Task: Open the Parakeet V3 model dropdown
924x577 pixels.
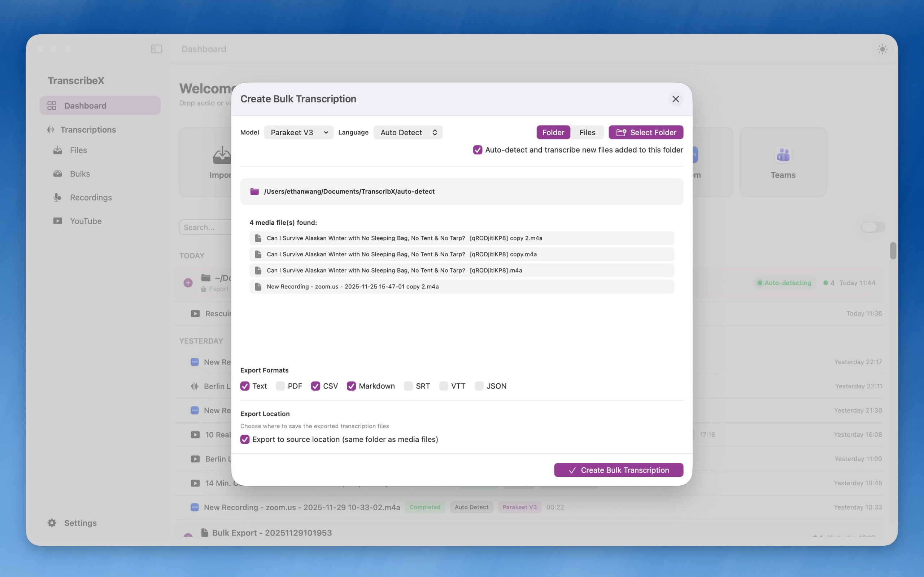Action: point(298,132)
